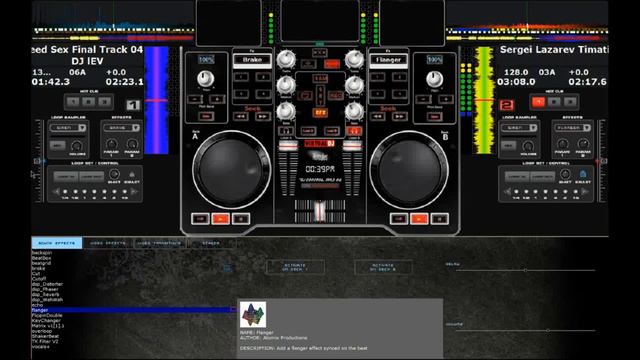The height and width of the screenshot is (360, 640).
Task: Click the left channel treble knob
Action: click(286, 60)
